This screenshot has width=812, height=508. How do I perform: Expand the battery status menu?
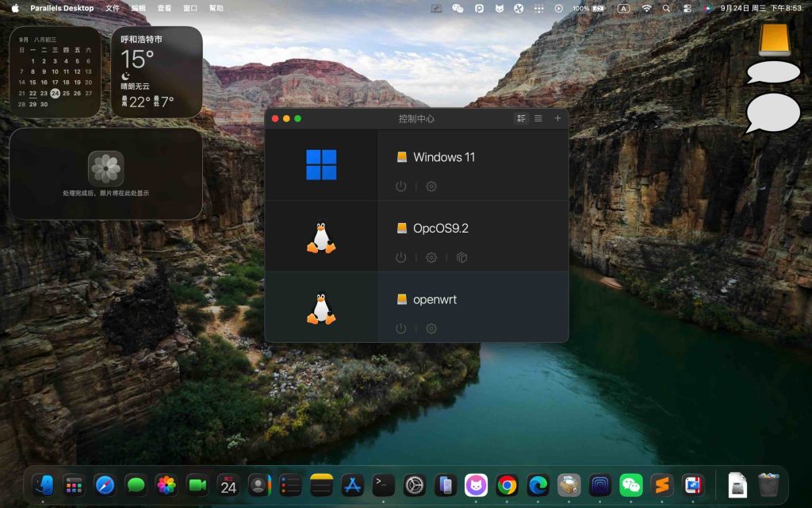pyautogui.click(x=599, y=8)
